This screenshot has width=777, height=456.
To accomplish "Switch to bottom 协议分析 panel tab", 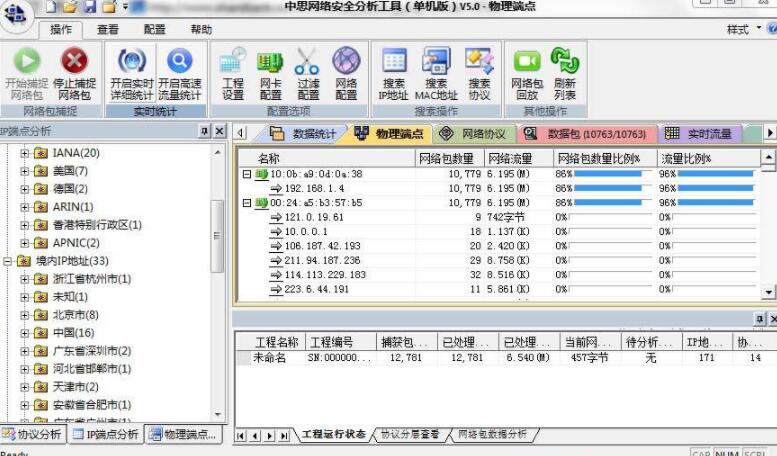I will pos(33,434).
